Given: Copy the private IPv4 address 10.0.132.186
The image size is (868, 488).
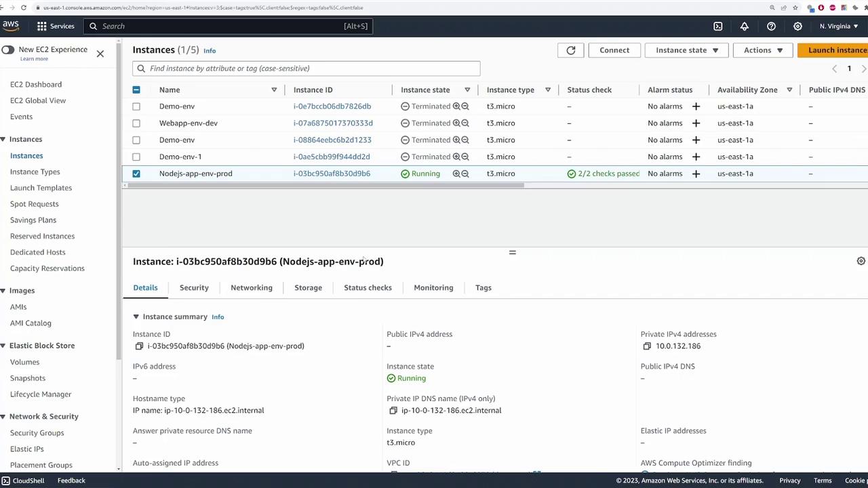Looking at the screenshot, I should (647, 346).
